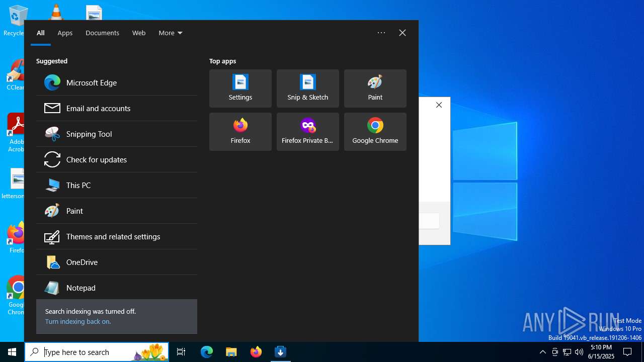Image resolution: width=644 pixels, height=362 pixels.
Task: Launch Paint from the Suggested list
Action: point(117,211)
